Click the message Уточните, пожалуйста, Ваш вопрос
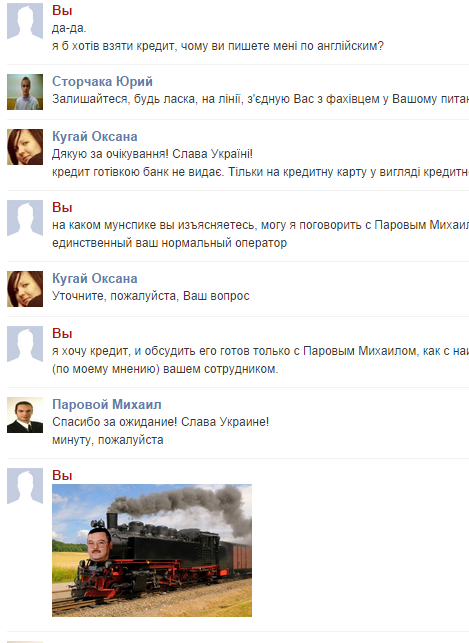 (x=150, y=296)
